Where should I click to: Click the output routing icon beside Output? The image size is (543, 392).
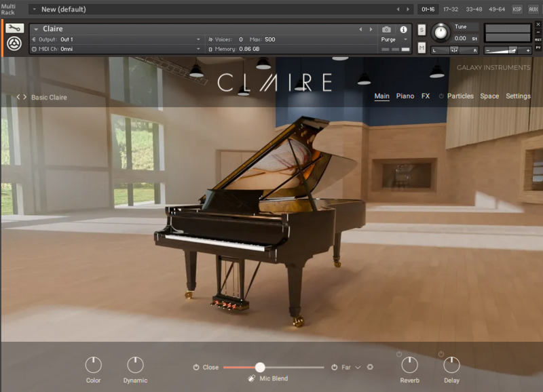coord(34,39)
